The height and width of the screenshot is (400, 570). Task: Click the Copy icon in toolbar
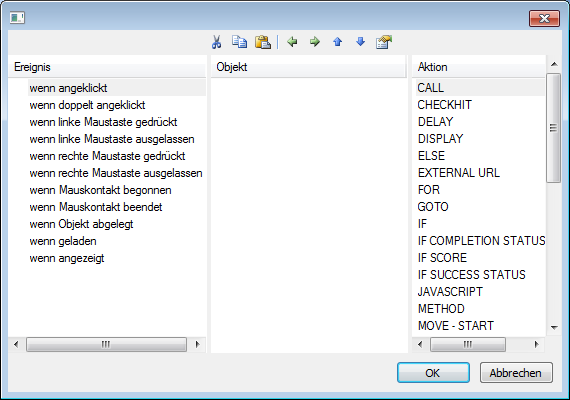240,42
